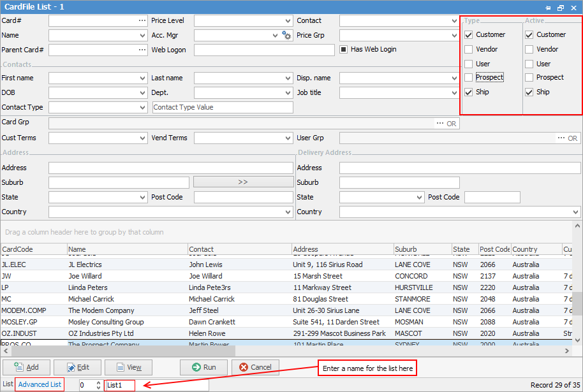Expand the Cust Terms dropdown
Image resolution: width=583 pixels, height=392 pixels.
click(142, 138)
